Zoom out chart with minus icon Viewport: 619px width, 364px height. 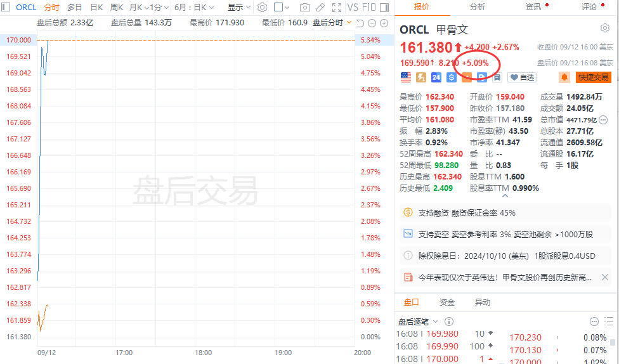click(372, 23)
